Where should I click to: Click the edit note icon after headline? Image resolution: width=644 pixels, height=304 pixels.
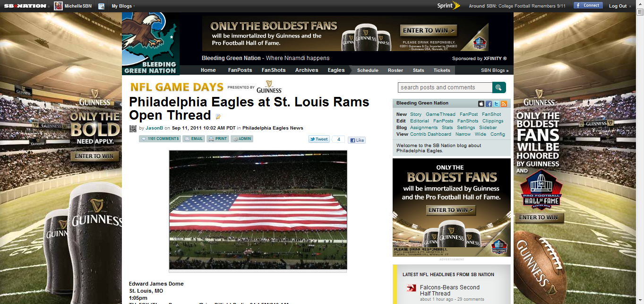click(x=218, y=116)
